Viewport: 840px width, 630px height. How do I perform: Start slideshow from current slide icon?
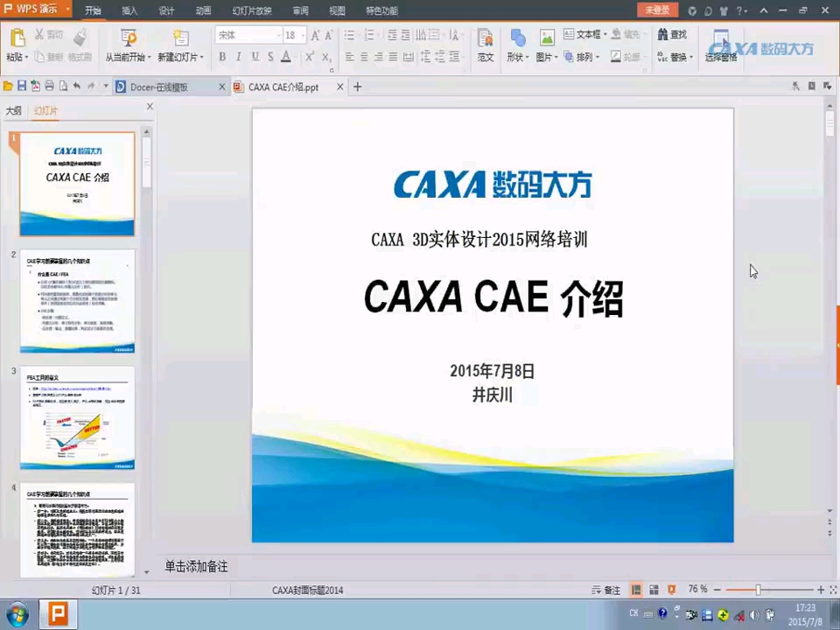tap(128, 38)
